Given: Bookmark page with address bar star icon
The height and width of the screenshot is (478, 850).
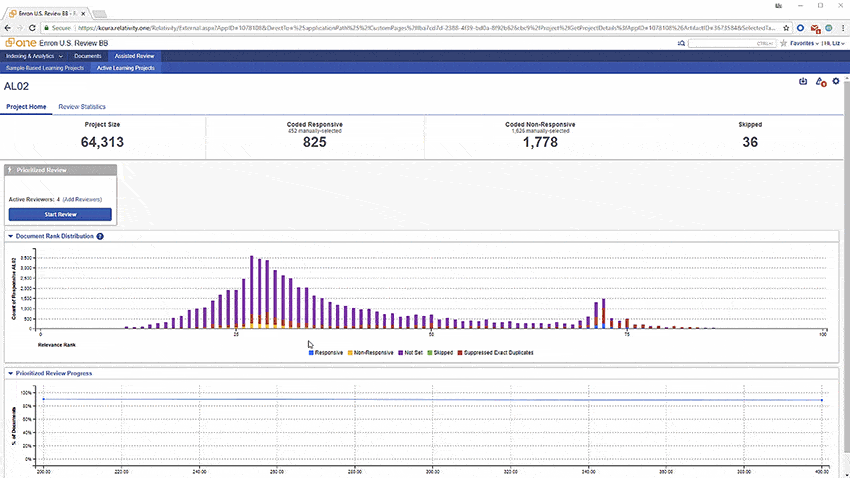Looking at the screenshot, I should 788,28.
